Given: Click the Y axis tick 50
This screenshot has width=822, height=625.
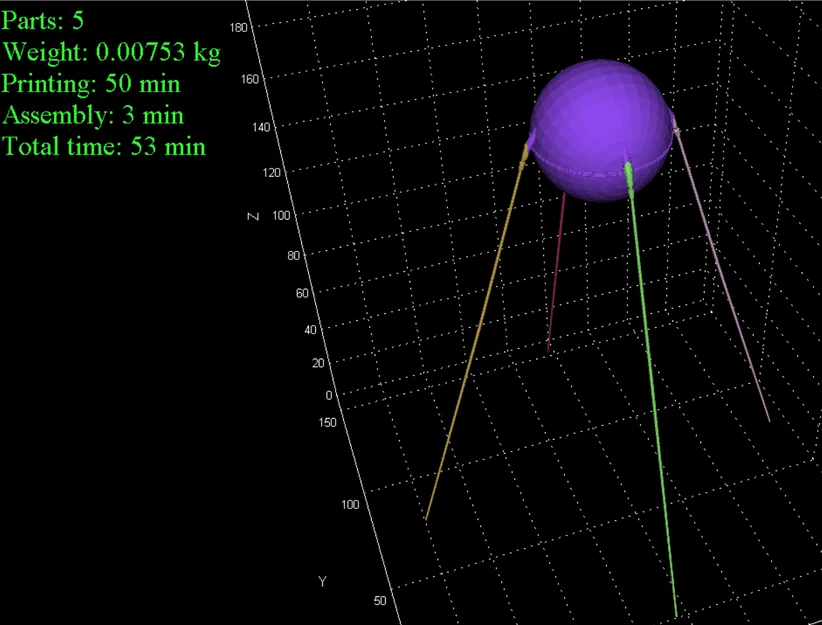Looking at the screenshot, I should point(380,601).
